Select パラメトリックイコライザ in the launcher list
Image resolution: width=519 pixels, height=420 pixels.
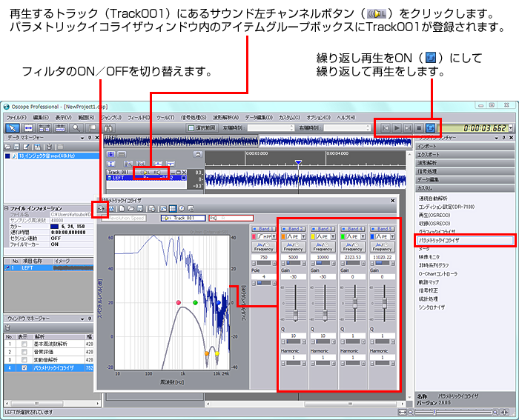click(443, 241)
